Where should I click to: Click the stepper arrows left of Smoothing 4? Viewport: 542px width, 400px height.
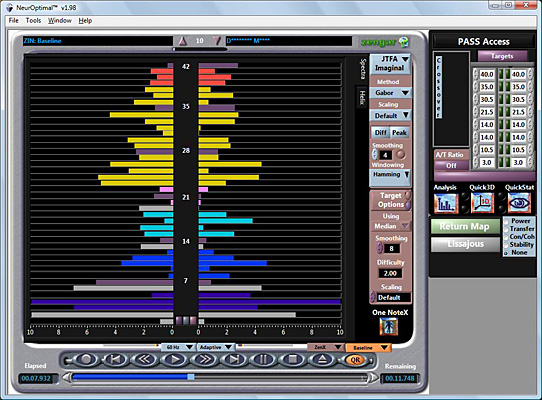[x=375, y=155]
